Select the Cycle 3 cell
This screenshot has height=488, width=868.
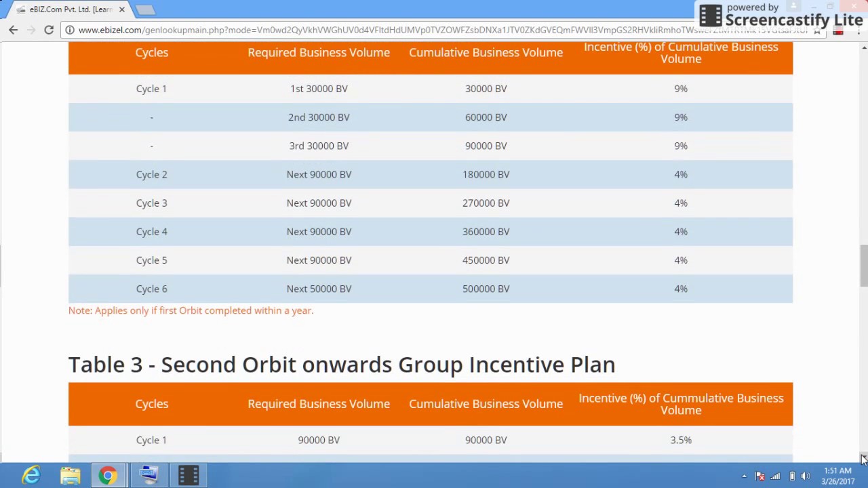click(x=151, y=203)
